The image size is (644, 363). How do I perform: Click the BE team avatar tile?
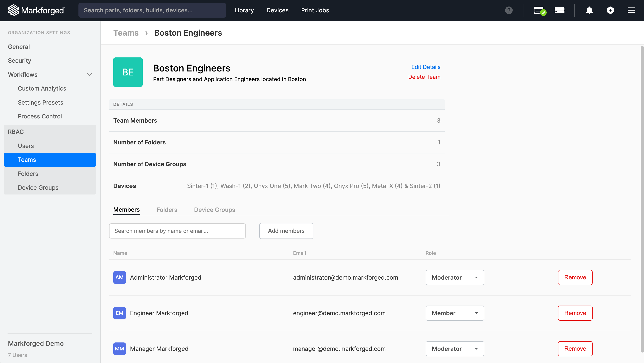point(128,72)
